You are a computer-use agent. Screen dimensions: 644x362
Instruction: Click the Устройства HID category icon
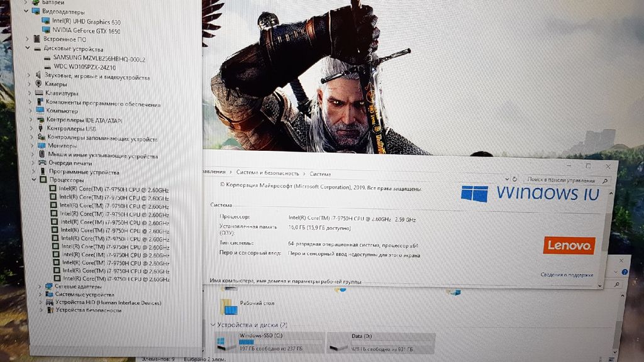(x=50, y=302)
